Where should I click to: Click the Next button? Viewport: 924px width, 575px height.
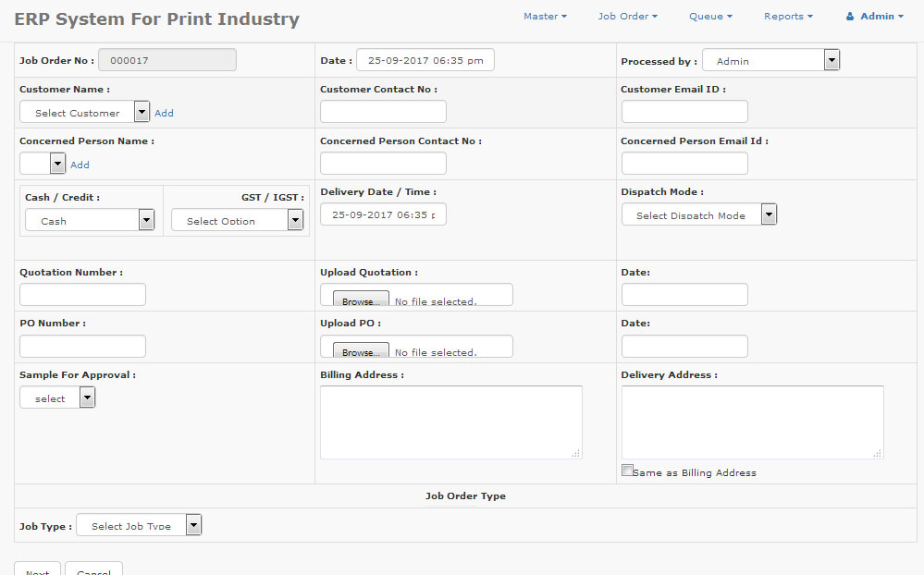(x=37, y=569)
